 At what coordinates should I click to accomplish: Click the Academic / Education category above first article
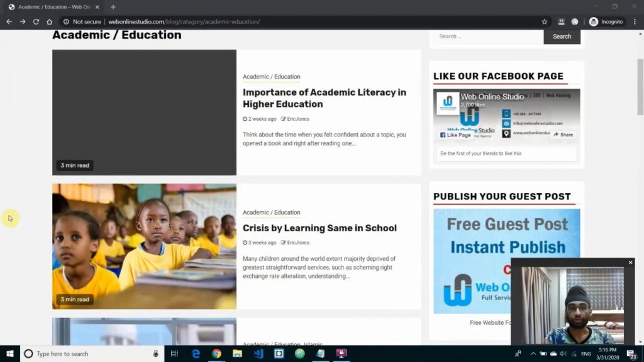click(272, 77)
